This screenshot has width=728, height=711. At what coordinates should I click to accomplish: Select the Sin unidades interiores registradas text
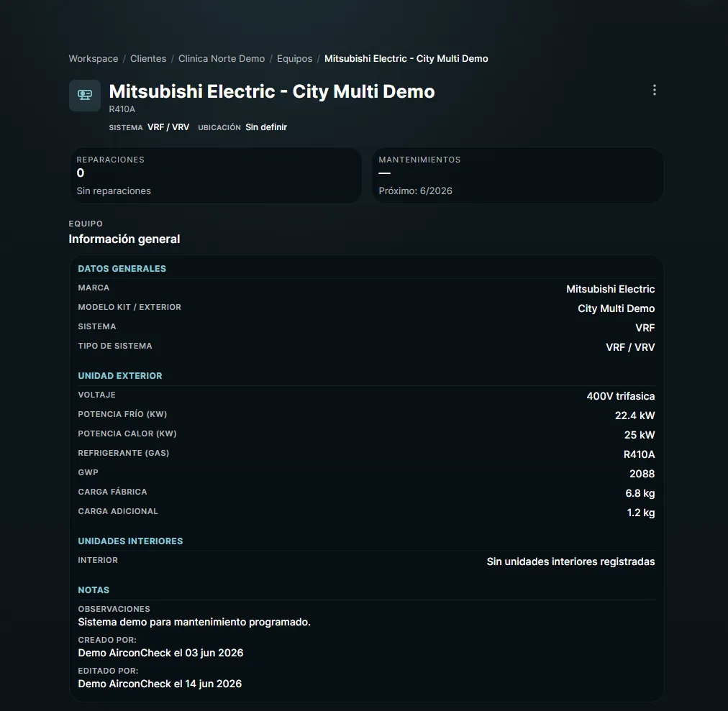click(x=570, y=561)
